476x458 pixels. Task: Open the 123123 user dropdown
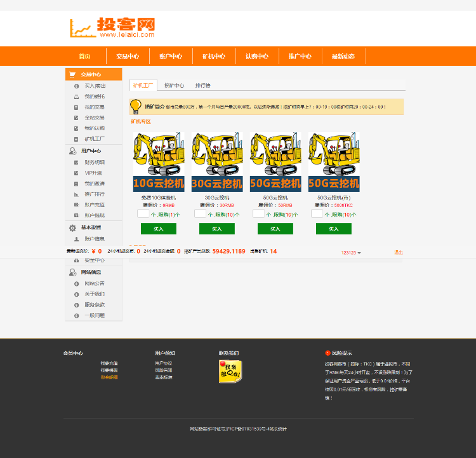(350, 253)
